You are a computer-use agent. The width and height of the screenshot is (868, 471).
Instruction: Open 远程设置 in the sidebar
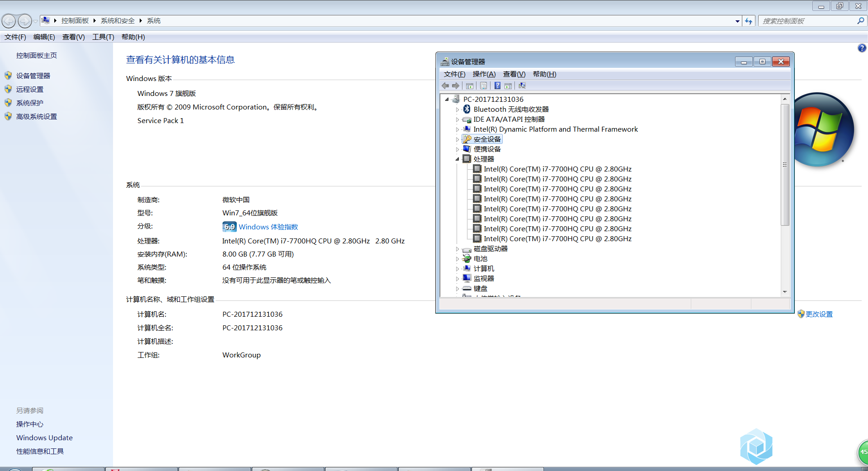[30, 89]
